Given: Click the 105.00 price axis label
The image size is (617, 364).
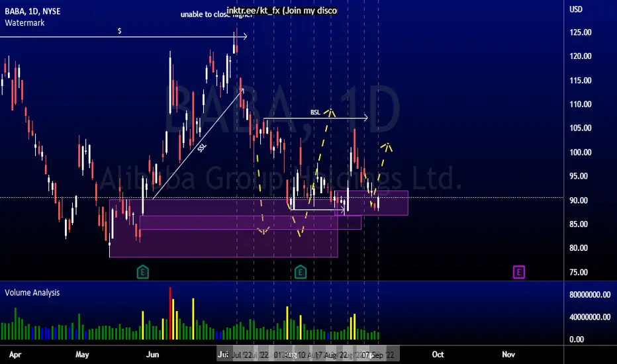Looking at the screenshot, I should (x=581, y=128).
